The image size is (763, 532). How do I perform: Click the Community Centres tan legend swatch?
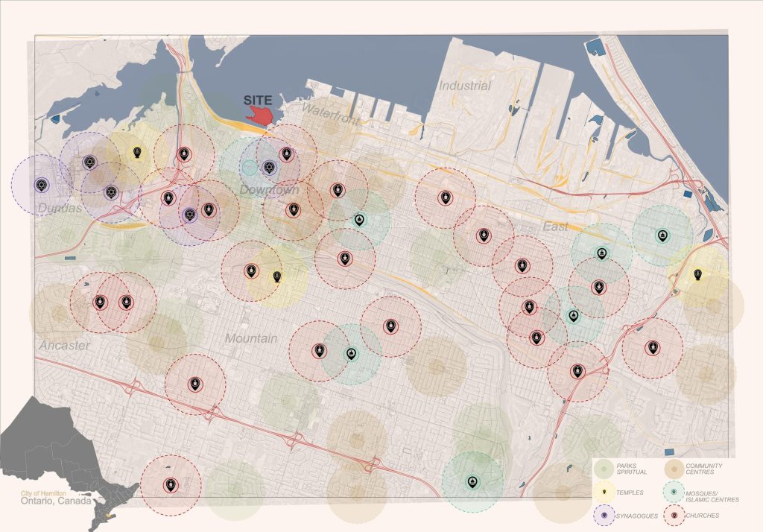click(674, 469)
